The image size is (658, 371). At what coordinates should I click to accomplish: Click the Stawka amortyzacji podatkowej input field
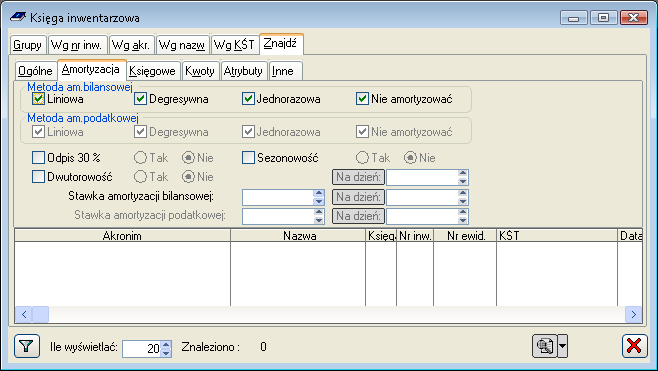[x=278, y=216]
